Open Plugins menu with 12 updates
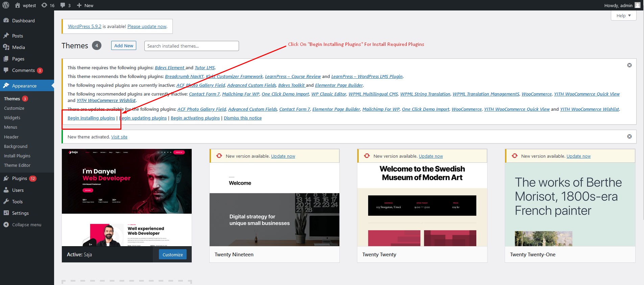This screenshot has height=285, width=644. (27, 178)
